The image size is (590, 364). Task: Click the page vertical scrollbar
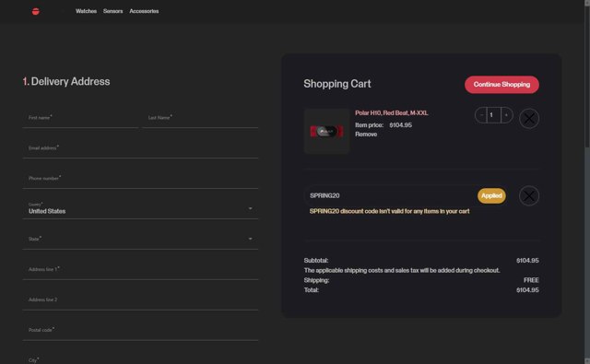coord(587,182)
